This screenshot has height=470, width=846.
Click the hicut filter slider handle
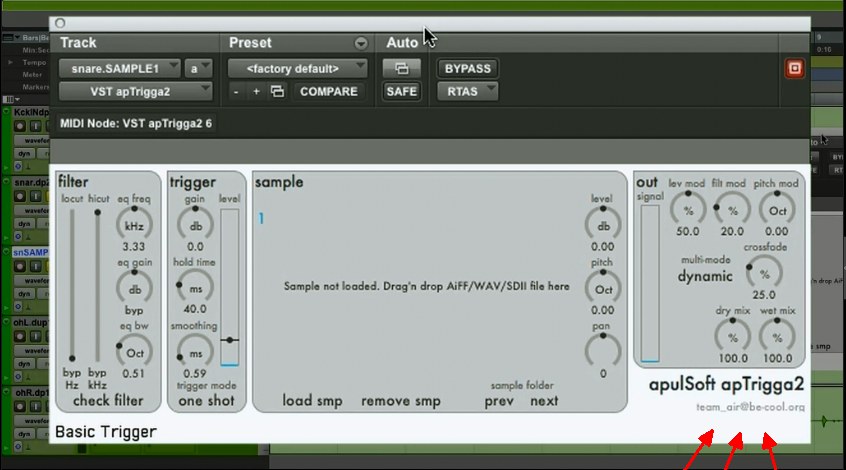tap(98, 213)
